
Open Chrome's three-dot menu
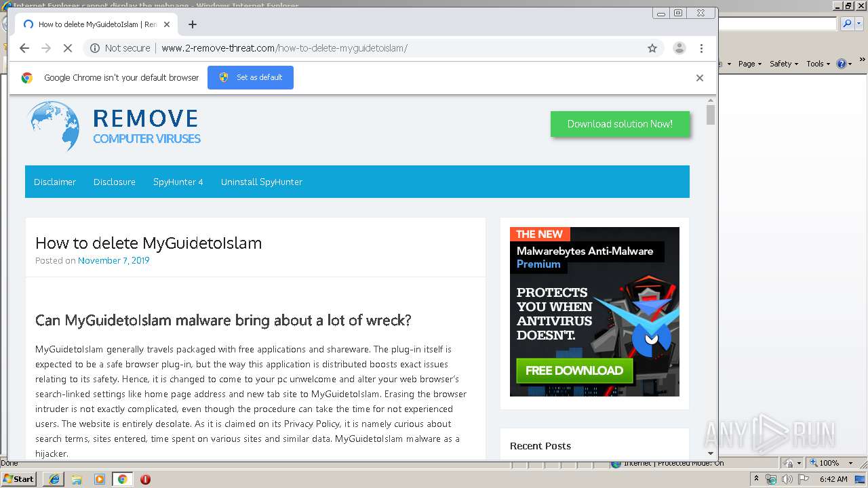coord(701,48)
